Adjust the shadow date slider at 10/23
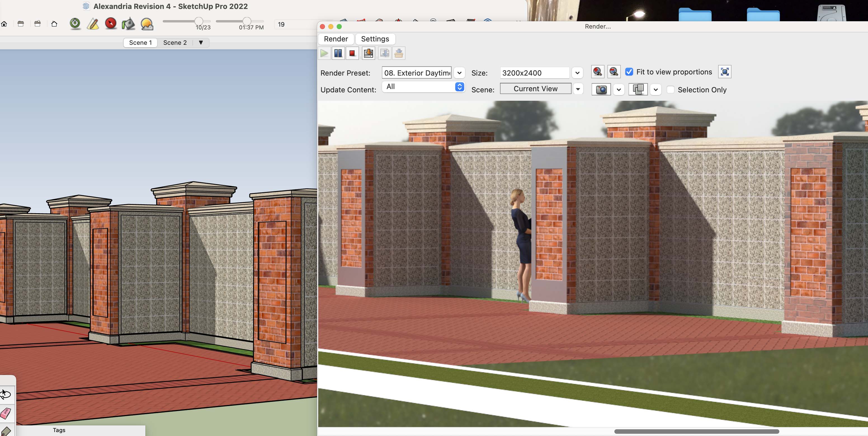Screen dimensions: 868x436 coord(199,21)
